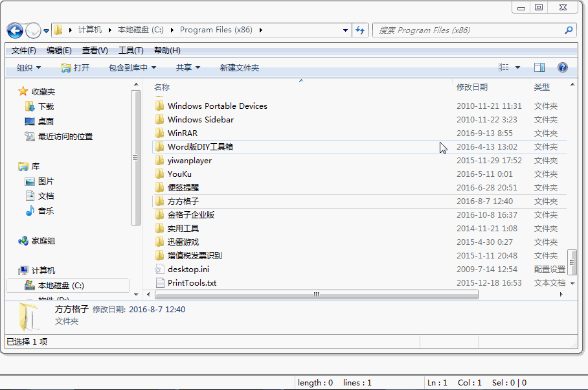Select the WinRAR folder icon
This screenshot has height=390, width=588.
tap(160, 133)
